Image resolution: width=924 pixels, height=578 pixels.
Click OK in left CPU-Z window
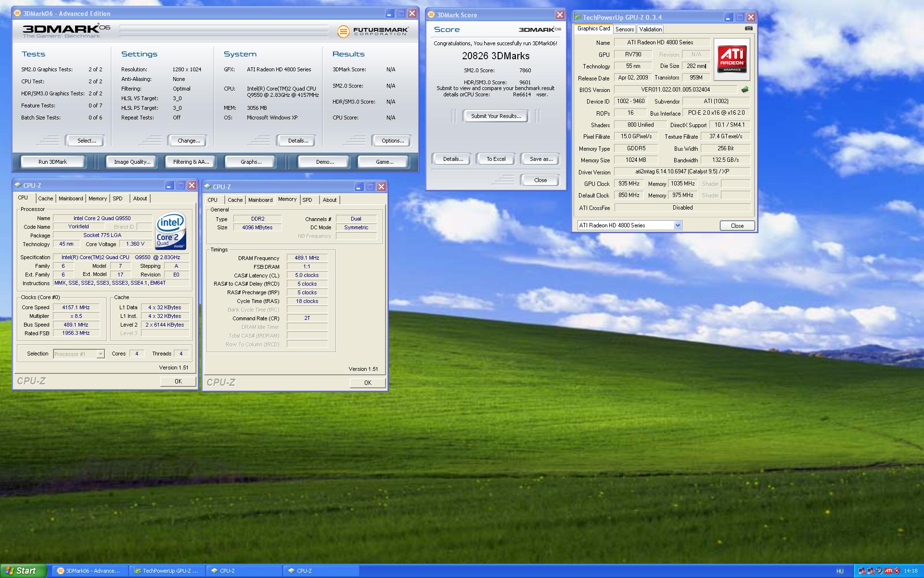pyautogui.click(x=178, y=381)
